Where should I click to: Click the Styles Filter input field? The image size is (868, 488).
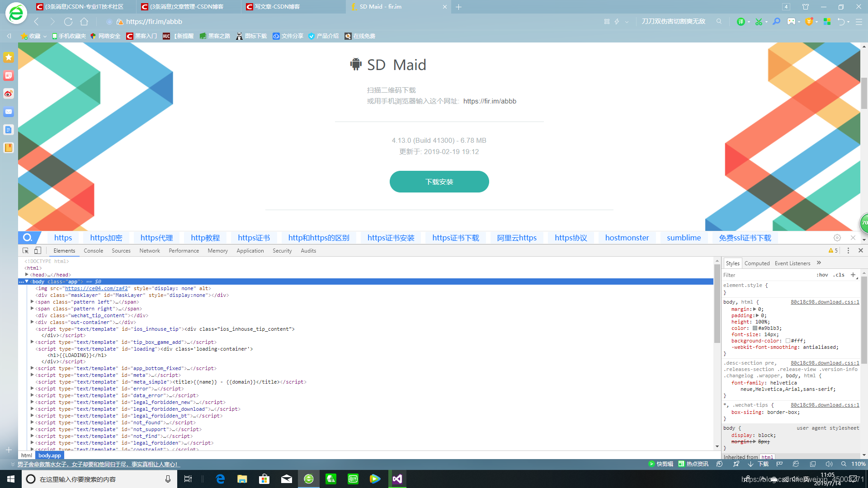tap(768, 275)
